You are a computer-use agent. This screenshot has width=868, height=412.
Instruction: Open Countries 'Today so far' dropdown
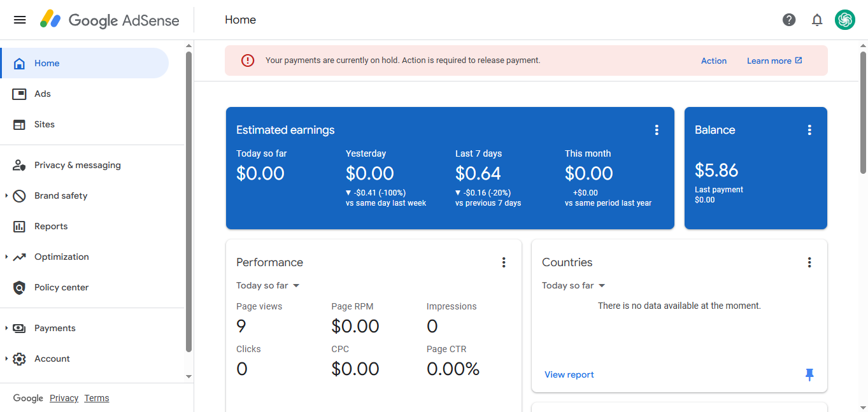coord(574,285)
